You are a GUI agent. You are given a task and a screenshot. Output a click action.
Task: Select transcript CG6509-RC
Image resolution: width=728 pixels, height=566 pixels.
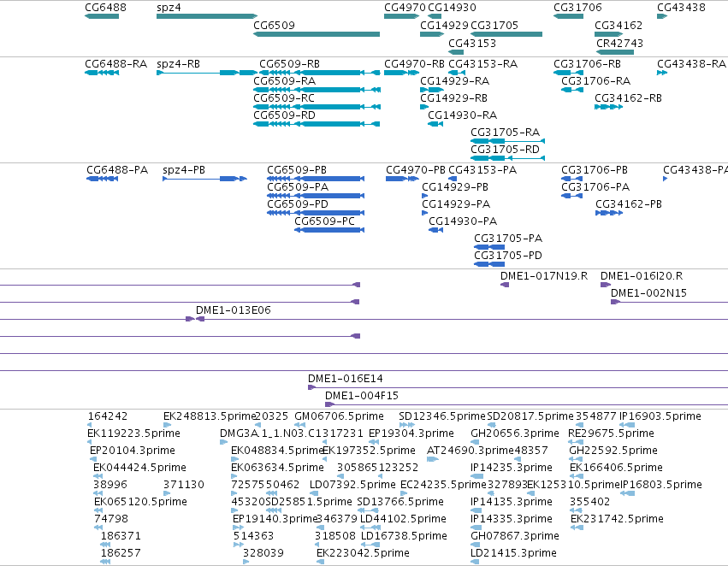point(317,107)
